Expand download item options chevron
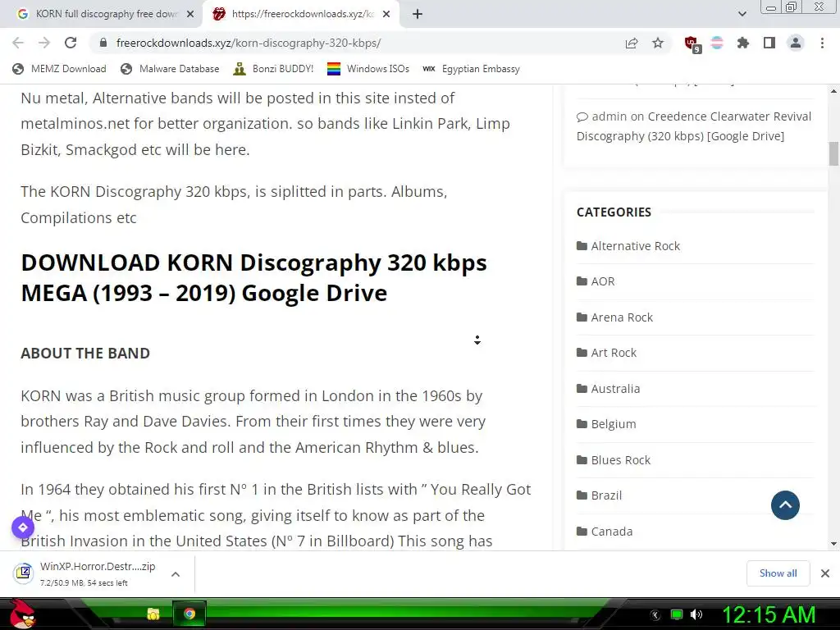 (176, 574)
